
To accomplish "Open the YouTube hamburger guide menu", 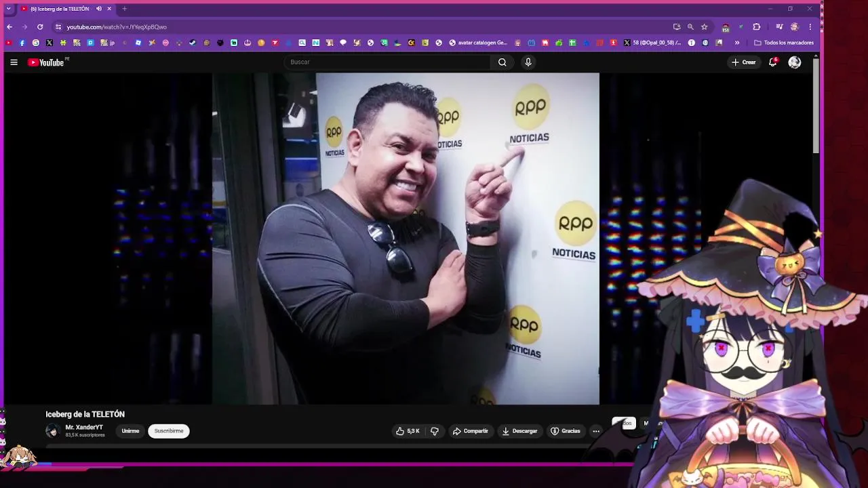I will (x=14, y=62).
